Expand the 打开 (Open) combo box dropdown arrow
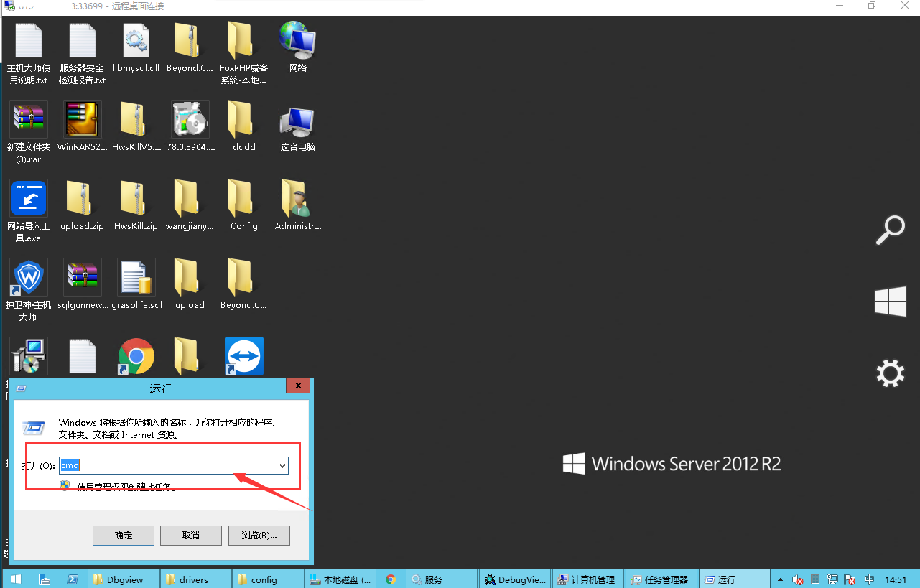Viewport: 920px width, 588px height. [x=282, y=466]
